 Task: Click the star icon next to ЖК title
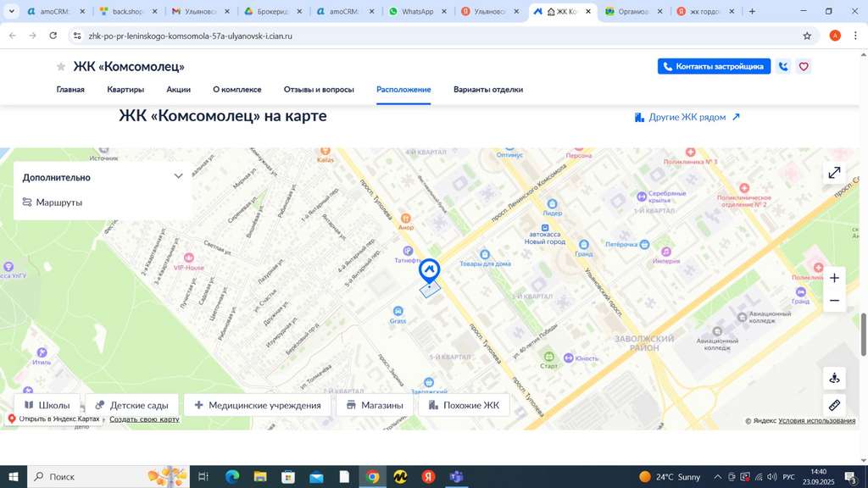pyautogui.click(x=61, y=67)
